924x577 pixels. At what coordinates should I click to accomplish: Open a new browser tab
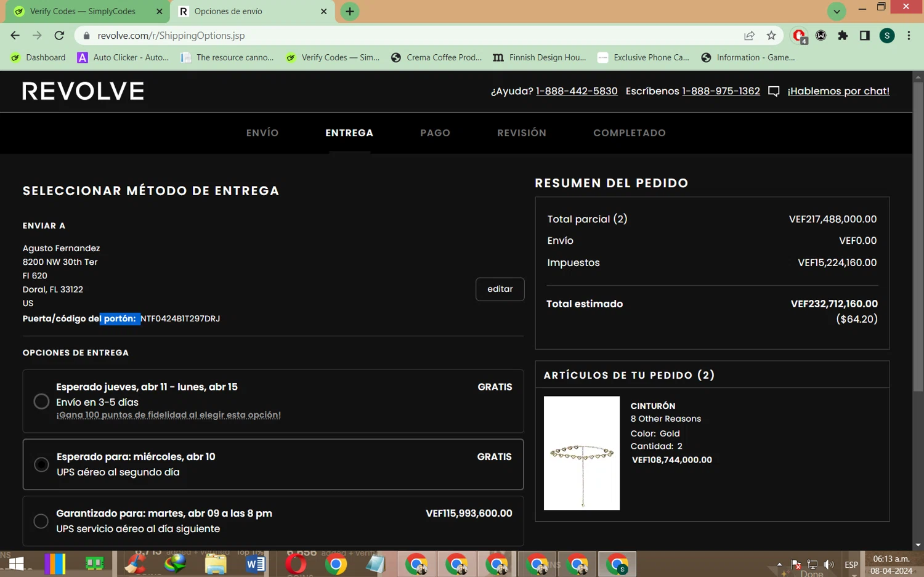tap(350, 11)
